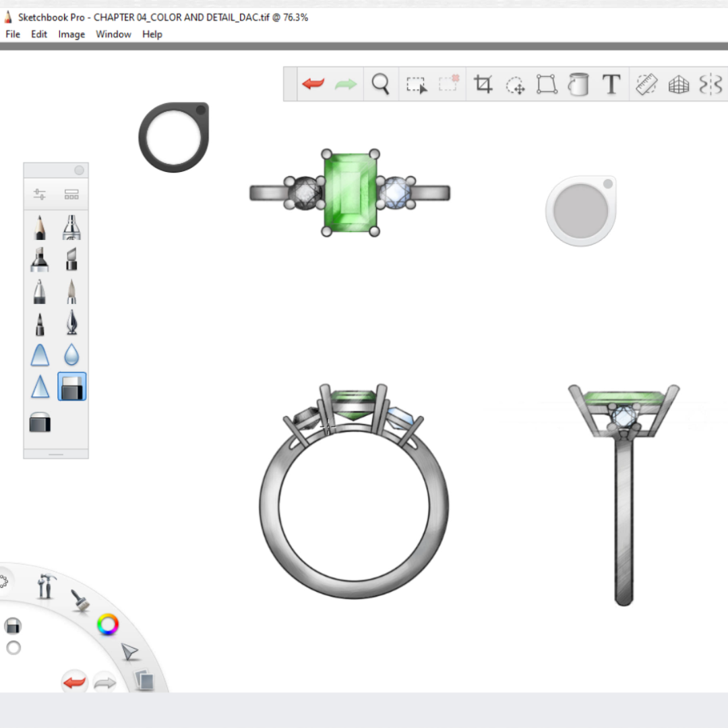Open the Edit menu
Viewport: 728px width, 728px height.
point(39,34)
